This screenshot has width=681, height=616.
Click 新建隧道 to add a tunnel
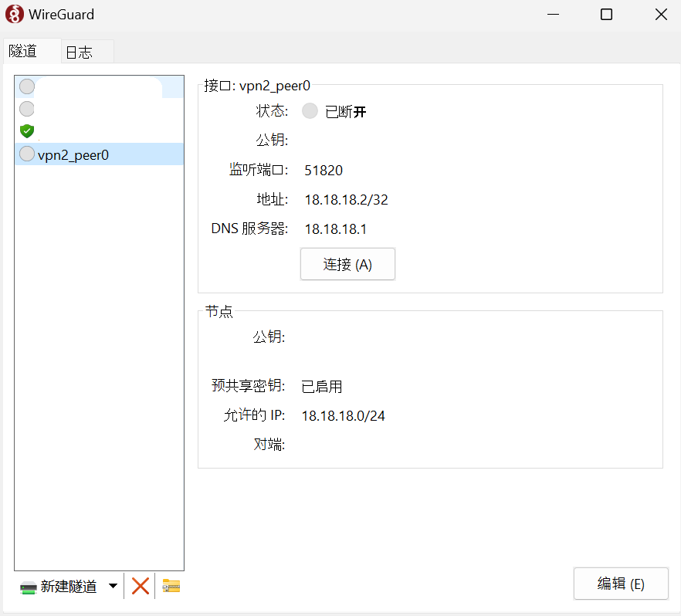(58, 587)
